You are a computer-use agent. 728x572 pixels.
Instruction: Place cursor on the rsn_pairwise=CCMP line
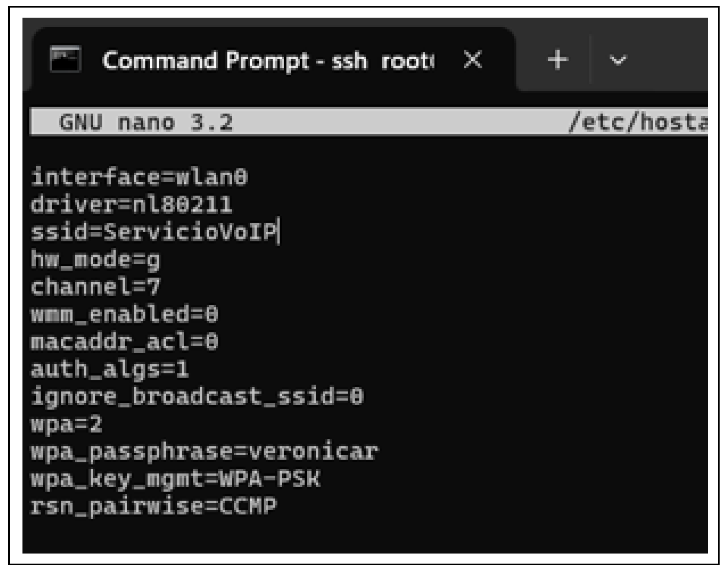(154, 506)
